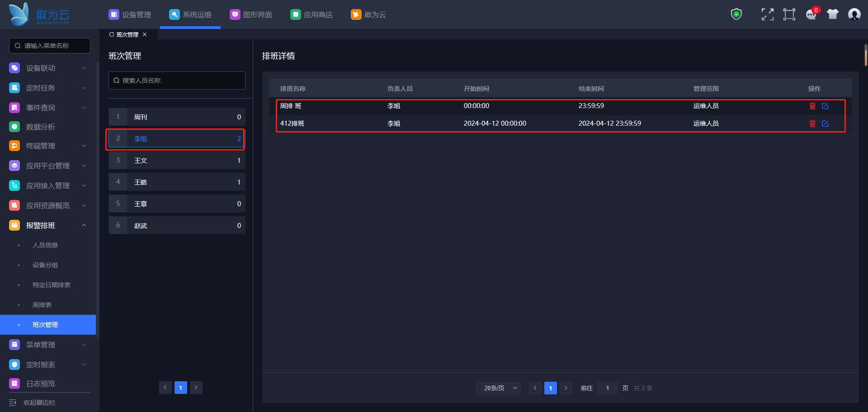
Task: Switch to the 设备管理 top tab
Action: [x=130, y=14]
